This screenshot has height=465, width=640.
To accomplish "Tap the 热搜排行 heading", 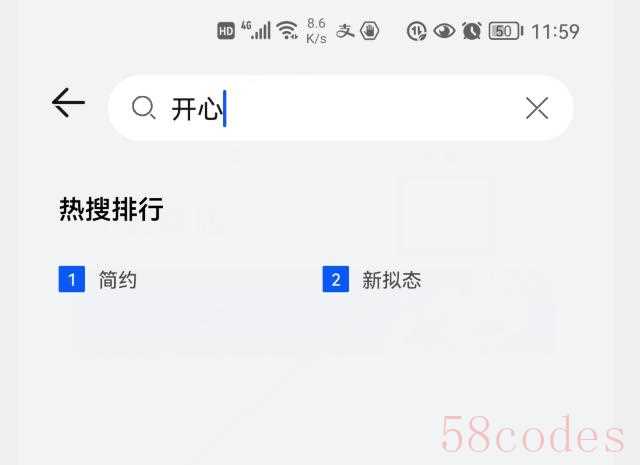I will [x=111, y=209].
